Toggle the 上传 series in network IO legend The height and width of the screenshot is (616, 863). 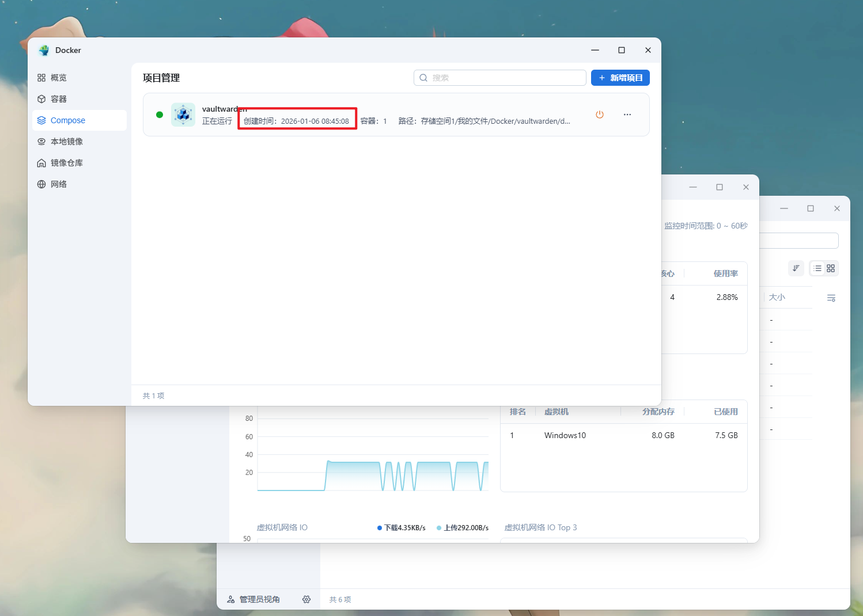(463, 527)
